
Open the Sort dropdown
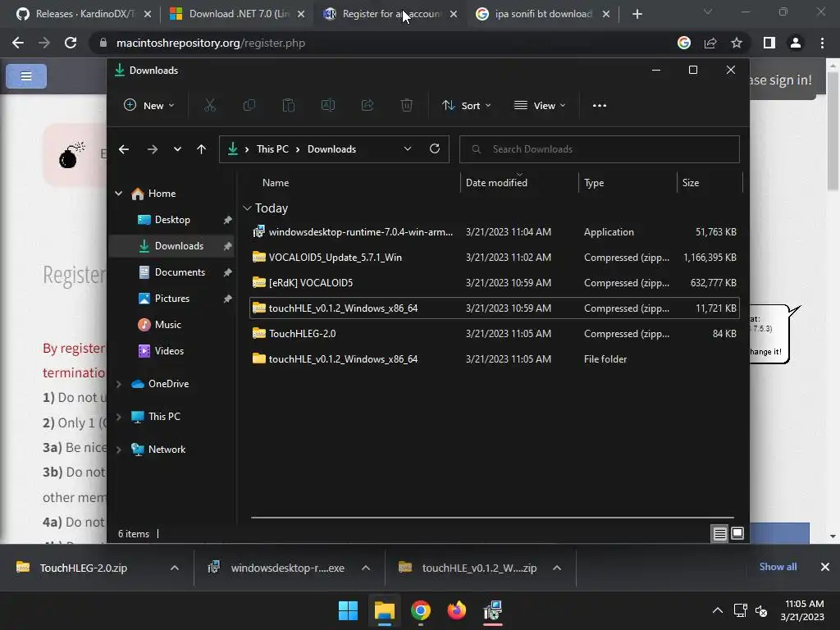coord(466,106)
